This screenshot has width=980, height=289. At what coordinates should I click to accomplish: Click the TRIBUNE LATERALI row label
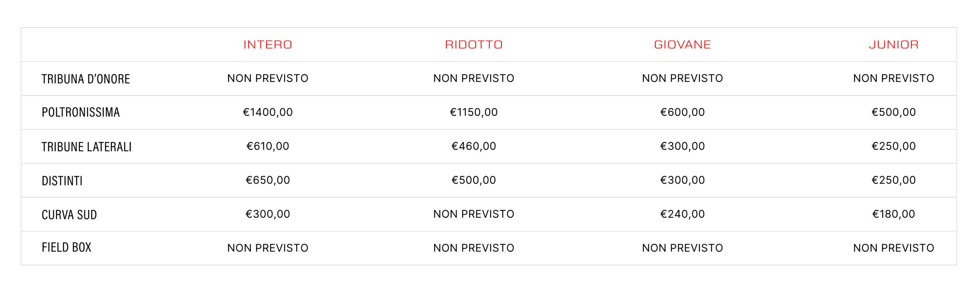[87, 147]
